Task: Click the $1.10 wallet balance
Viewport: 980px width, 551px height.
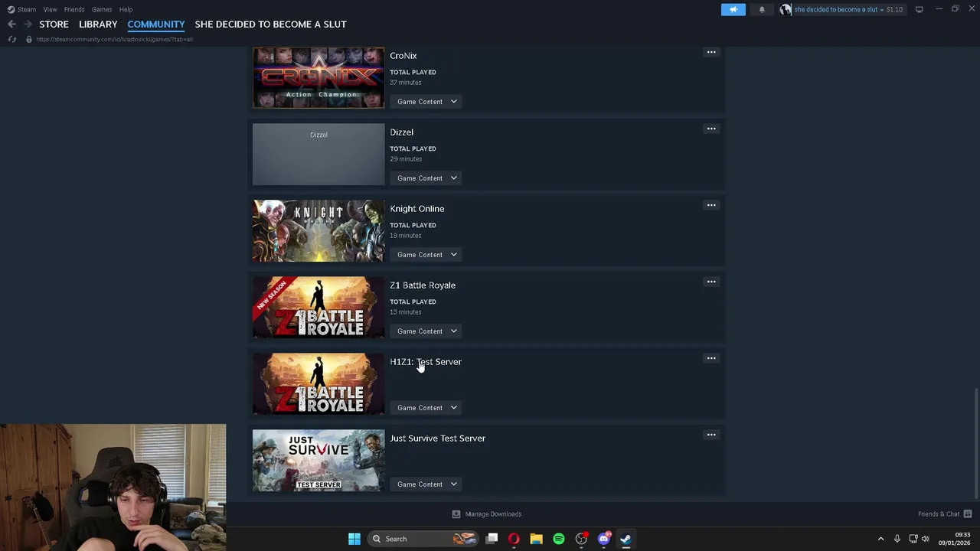Action: pyautogui.click(x=894, y=9)
